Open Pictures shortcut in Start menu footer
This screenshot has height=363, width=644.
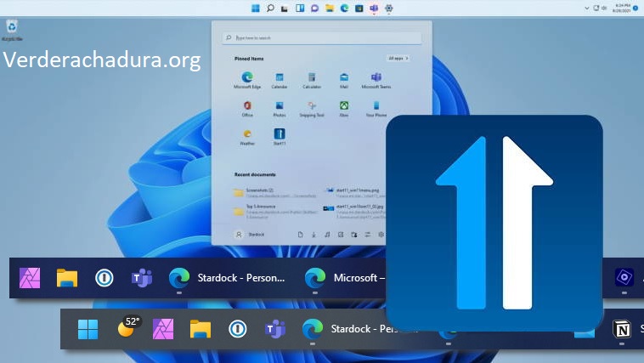click(341, 235)
